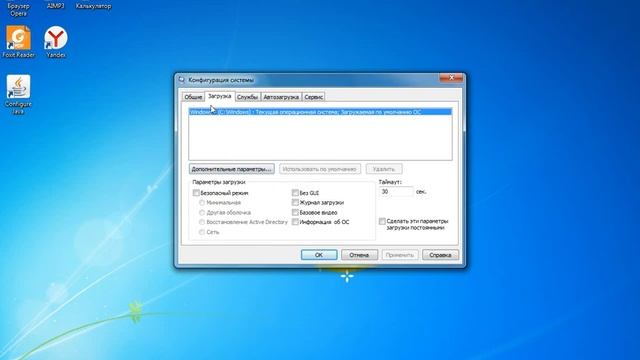Screen dimensions: 640x360
Task: Choose Восстановление Active Directory radio option
Action: [202, 222]
